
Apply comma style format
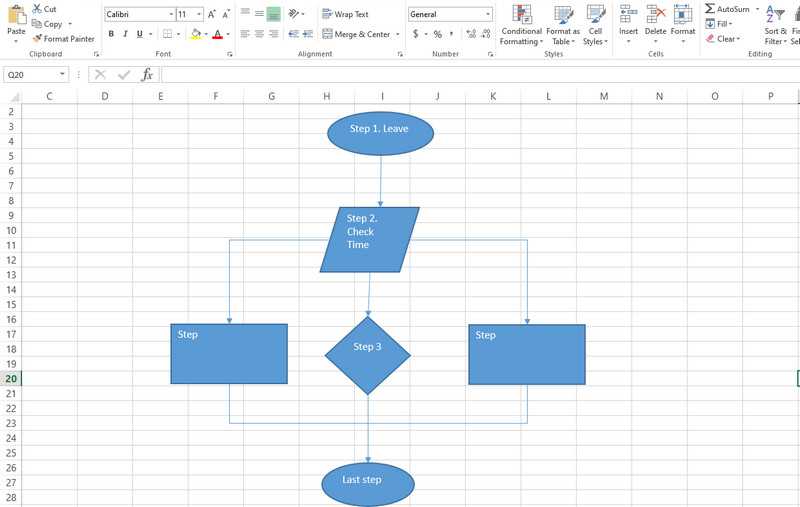[452, 34]
